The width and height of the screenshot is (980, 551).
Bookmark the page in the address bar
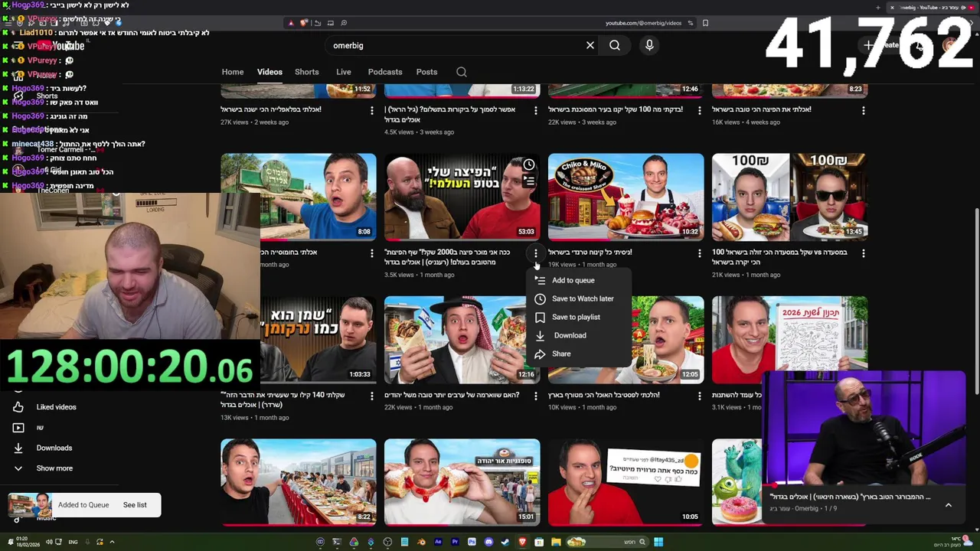(705, 23)
